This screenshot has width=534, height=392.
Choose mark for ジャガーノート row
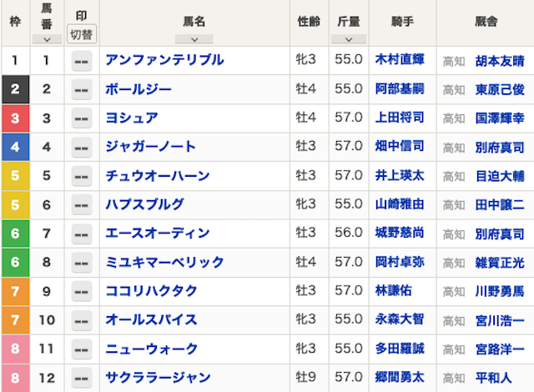point(81,147)
